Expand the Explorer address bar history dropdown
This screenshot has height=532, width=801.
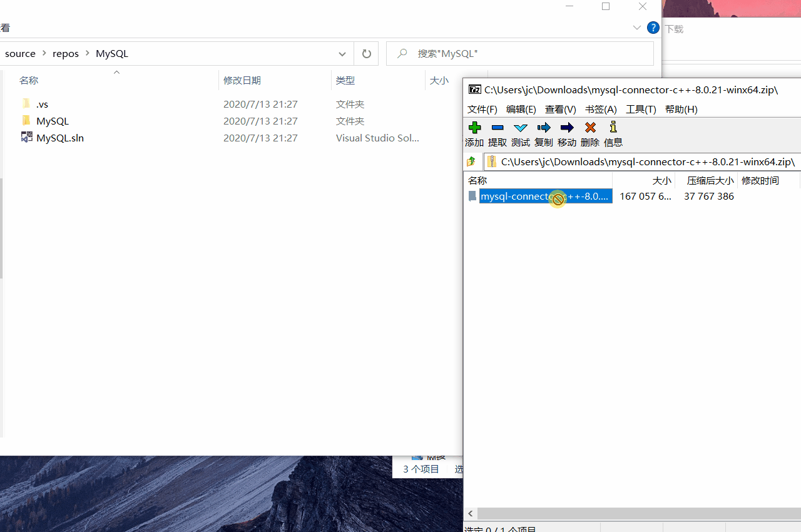coord(342,54)
